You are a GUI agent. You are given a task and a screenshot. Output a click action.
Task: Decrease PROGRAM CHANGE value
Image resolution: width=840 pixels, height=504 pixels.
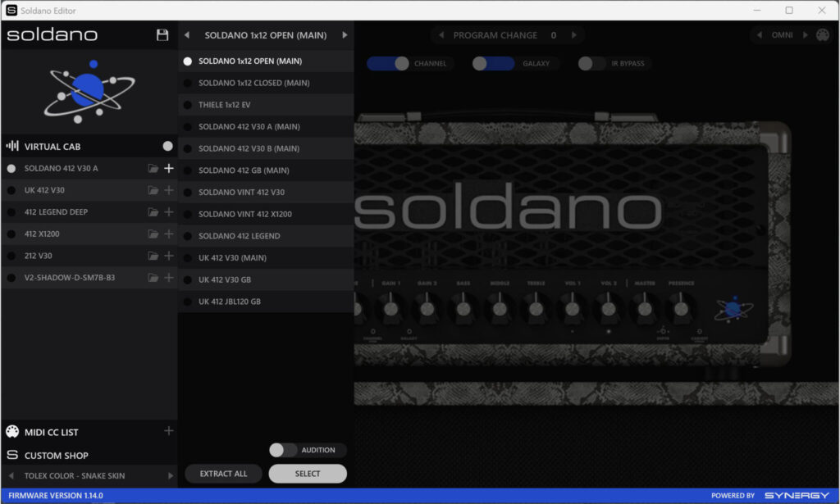(x=441, y=34)
